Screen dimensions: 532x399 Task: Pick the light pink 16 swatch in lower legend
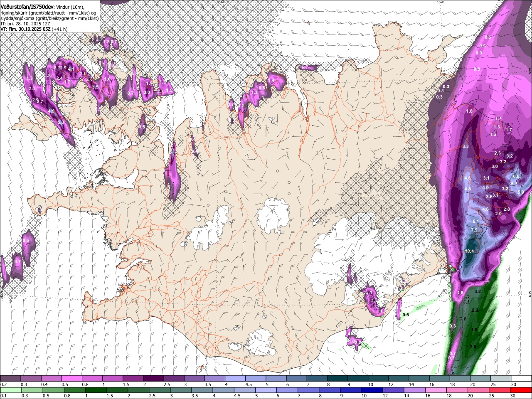[435, 390]
